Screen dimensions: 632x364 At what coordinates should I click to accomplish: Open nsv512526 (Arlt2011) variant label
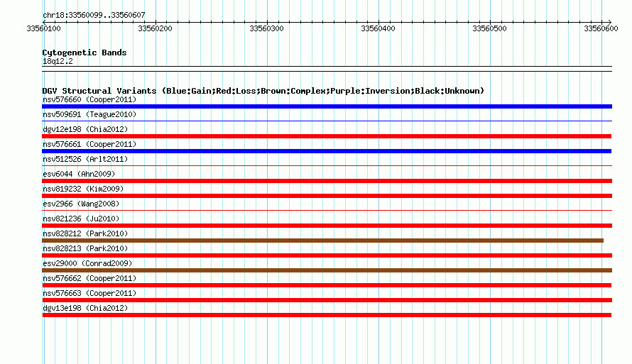[x=85, y=159]
